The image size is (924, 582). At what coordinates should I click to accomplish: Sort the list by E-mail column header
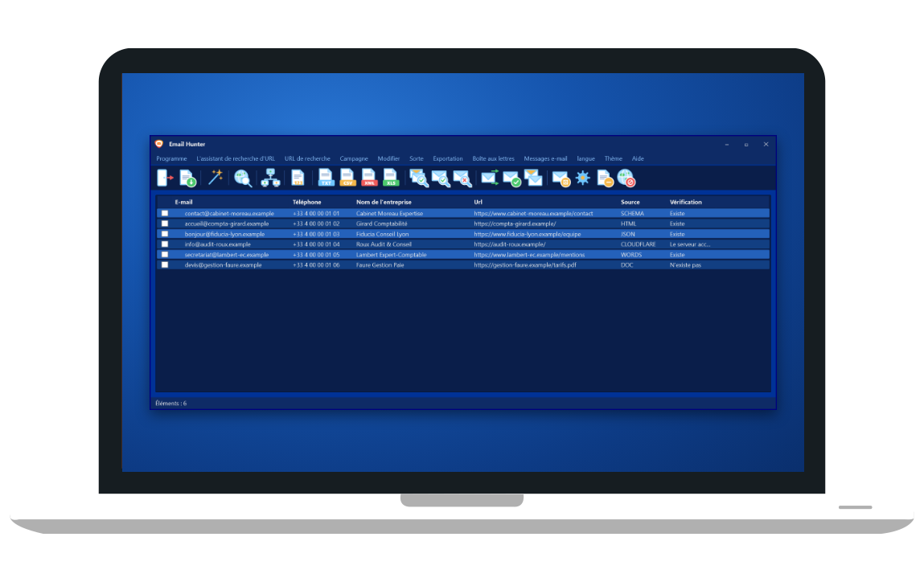coord(184,202)
